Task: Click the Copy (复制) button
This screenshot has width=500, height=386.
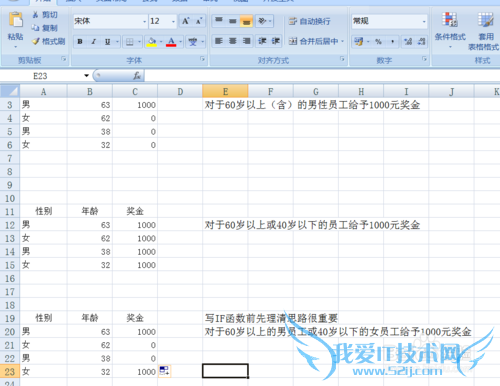Action: tap(45, 28)
